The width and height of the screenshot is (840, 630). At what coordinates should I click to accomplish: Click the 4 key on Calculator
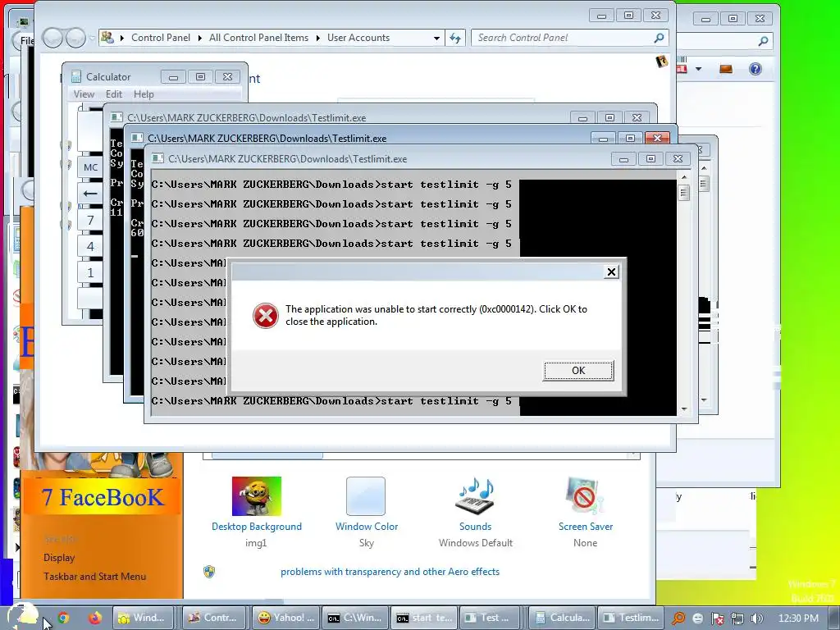pos(90,246)
